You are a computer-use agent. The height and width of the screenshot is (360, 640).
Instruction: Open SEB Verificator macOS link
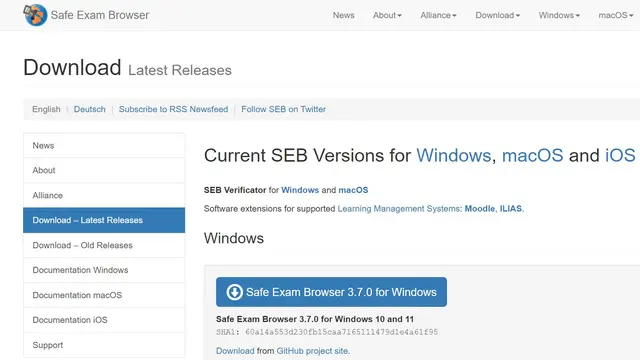(x=353, y=190)
